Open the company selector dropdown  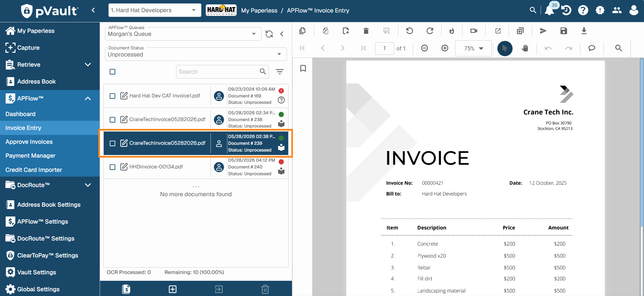click(155, 10)
